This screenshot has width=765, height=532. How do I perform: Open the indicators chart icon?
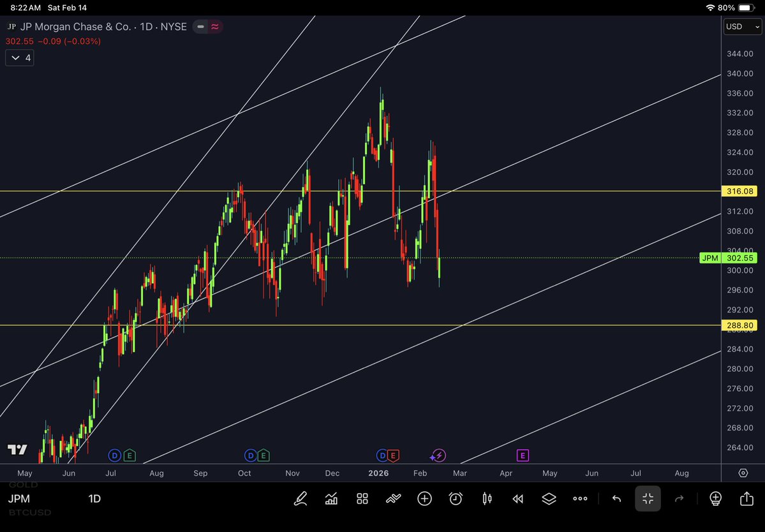click(331, 498)
